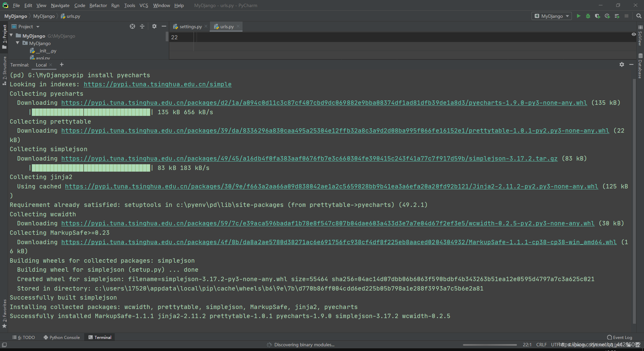This screenshot has width=644, height=351.
Task: Close the Local terminal tab
Action: click(x=51, y=65)
